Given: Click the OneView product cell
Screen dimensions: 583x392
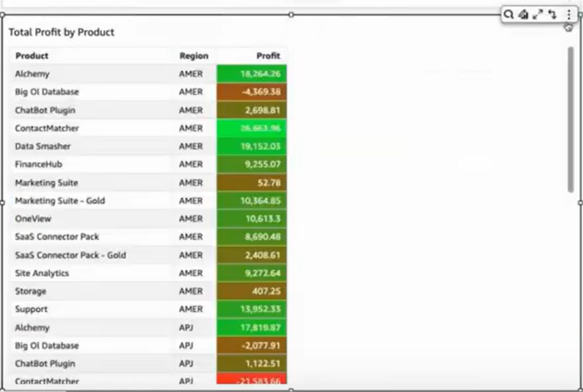Looking at the screenshot, I should click(x=33, y=218).
